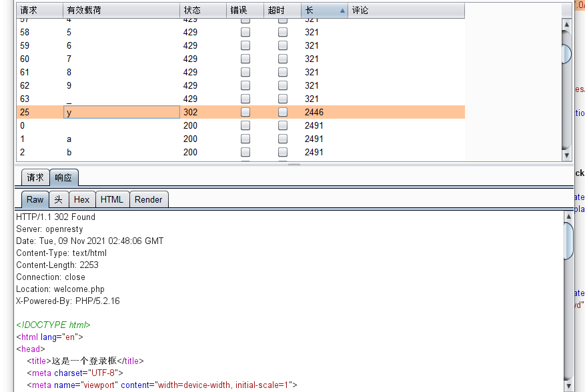Switch to the Hex view tab

[x=81, y=199]
